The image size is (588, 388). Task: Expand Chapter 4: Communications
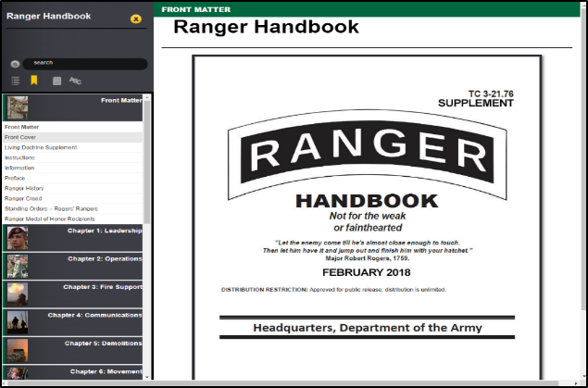[x=73, y=322]
